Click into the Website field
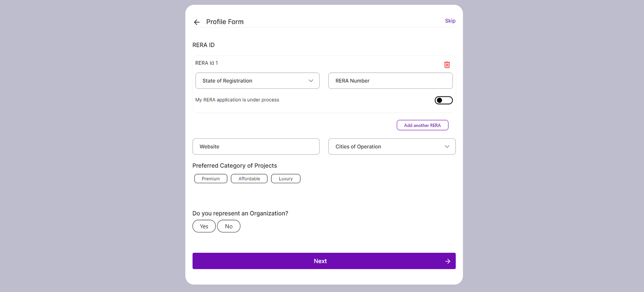Image resolution: width=644 pixels, height=292 pixels. pos(256,147)
